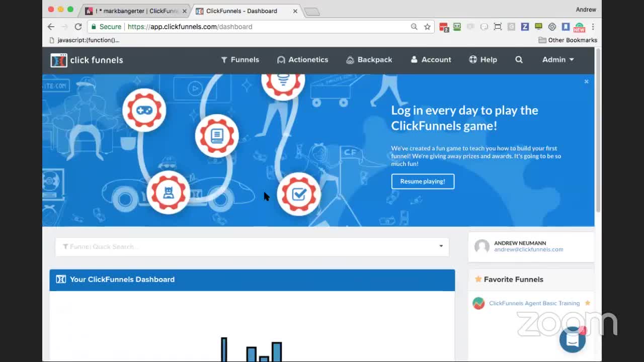
Task: Select the robot gear badge
Action: [169, 193]
